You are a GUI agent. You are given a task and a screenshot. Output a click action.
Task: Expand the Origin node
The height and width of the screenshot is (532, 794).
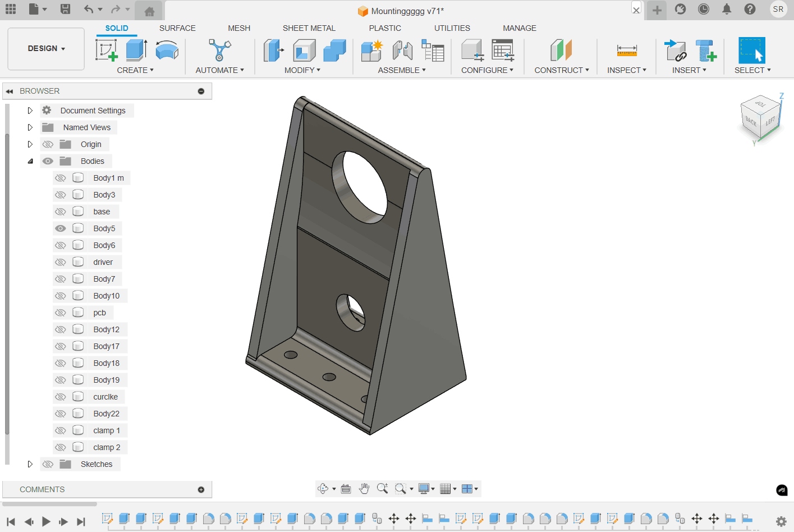pyautogui.click(x=30, y=144)
